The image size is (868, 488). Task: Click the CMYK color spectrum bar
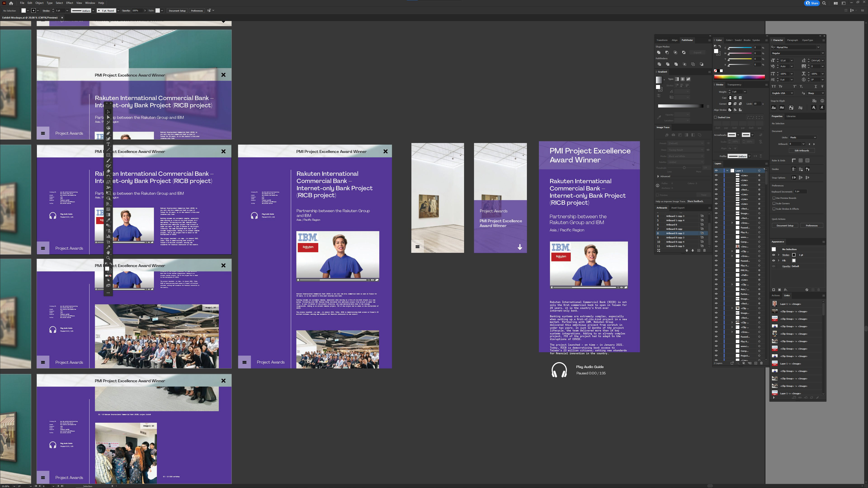click(x=739, y=77)
